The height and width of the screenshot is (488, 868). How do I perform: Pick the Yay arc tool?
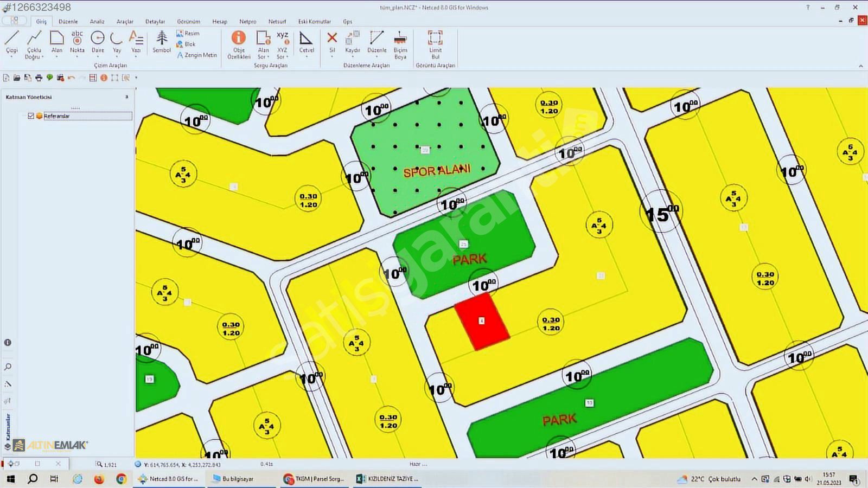(117, 42)
